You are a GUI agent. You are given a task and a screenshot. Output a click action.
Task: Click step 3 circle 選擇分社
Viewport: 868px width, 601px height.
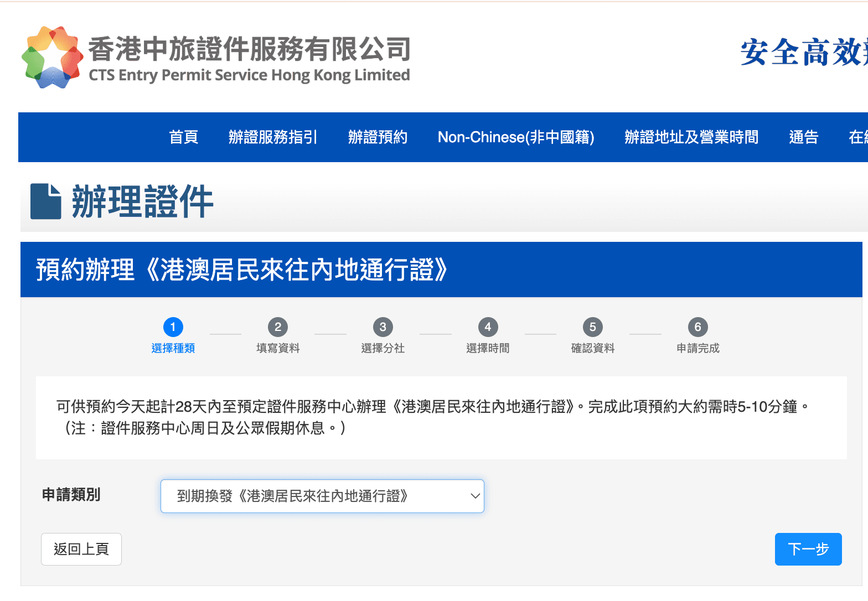pyautogui.click(x=383, y=327)
